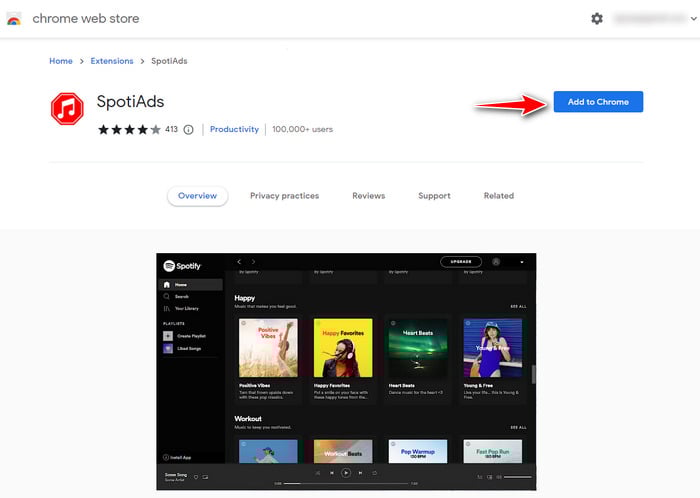Click SEE ALL next to Workout
This screenshot has width=700, height=498.
click(x=518, y=427)
